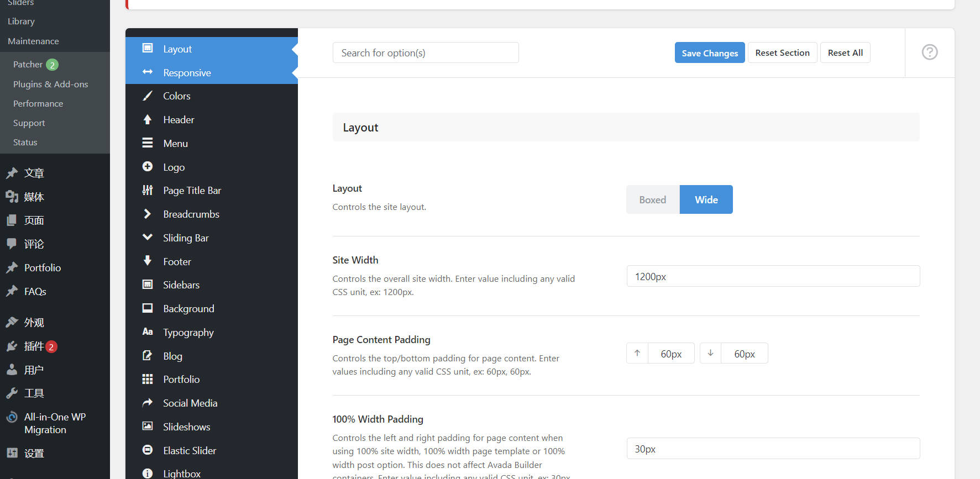Click the bottom page content padding field
980x479 pixels.
tap(745, 354)
